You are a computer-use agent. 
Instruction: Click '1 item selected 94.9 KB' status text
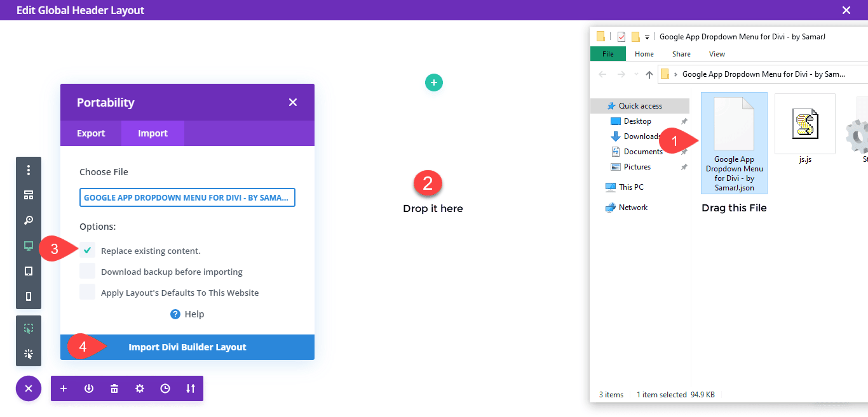[x=675, y=395]
